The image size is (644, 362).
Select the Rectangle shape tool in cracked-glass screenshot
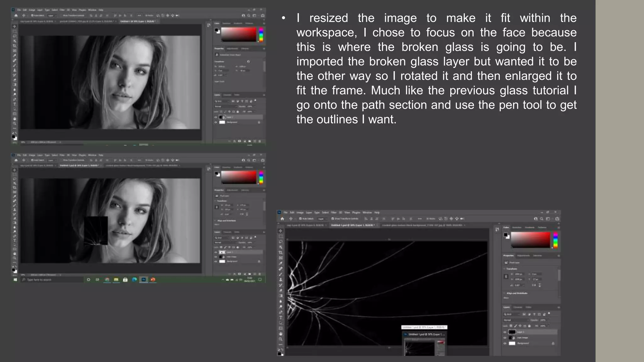pos(280,328)
